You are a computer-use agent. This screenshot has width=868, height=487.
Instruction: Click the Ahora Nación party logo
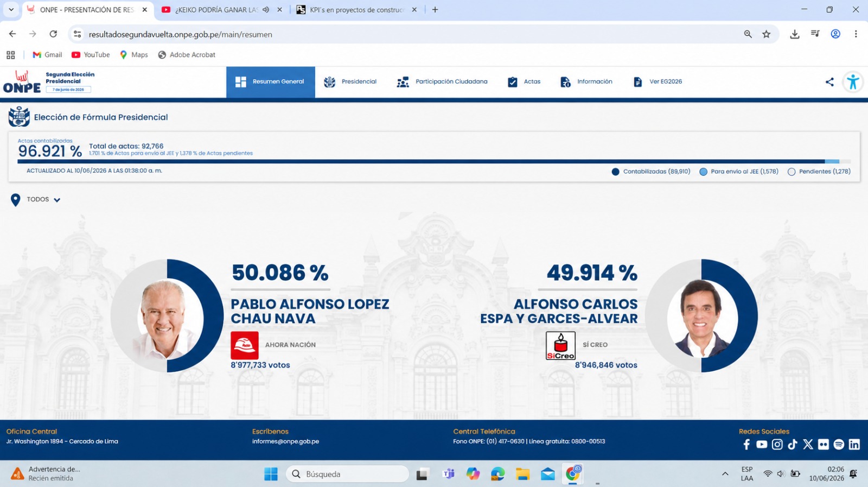pyautogui.click(x=245, y=345)
